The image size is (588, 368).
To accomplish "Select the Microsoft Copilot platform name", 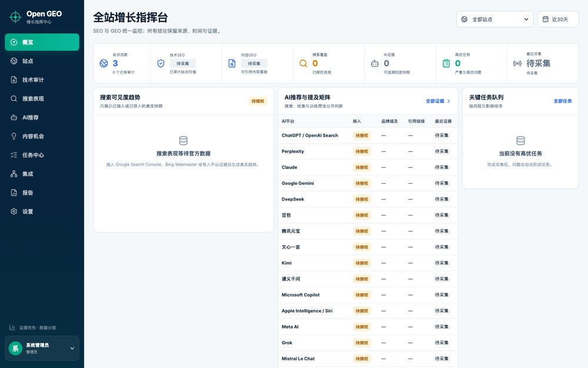I will pos(300,295).
